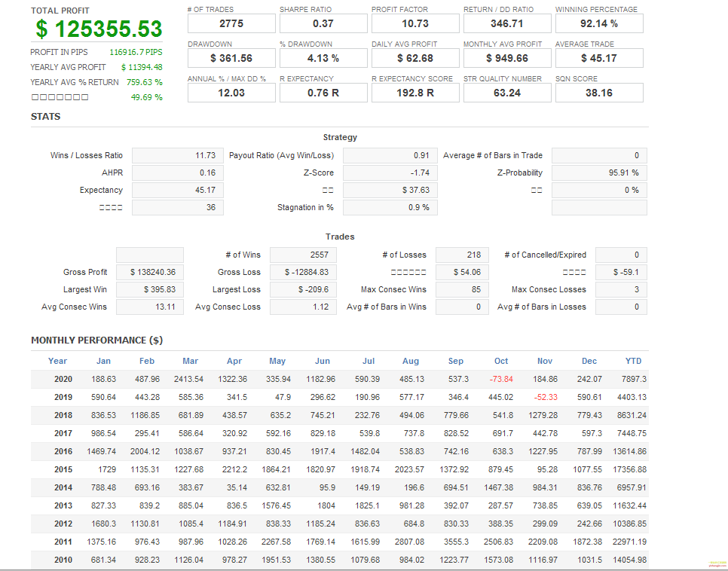
Task: Select negative October 2020 value -73.84
Action: [x=501, y=379]
